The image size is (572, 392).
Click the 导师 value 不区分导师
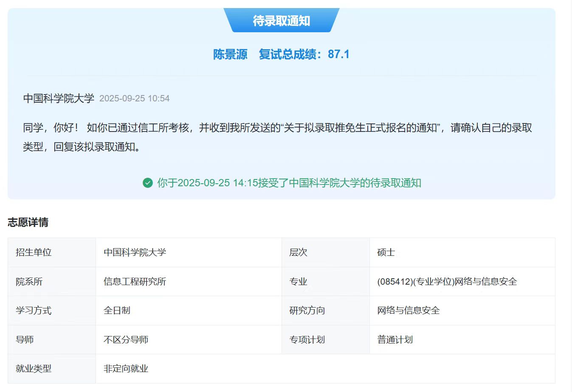click(126, 340)
